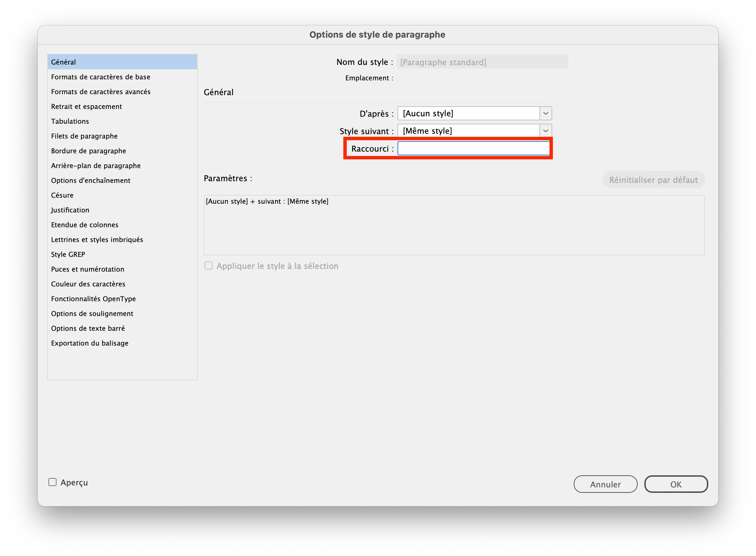
Task: Open Style GREP section
Action: click(68, 254)
